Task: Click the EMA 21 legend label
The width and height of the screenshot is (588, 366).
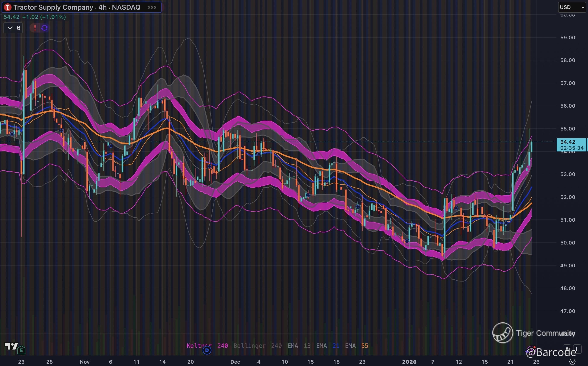Action: pyautogui.click(x=328, y=346)
